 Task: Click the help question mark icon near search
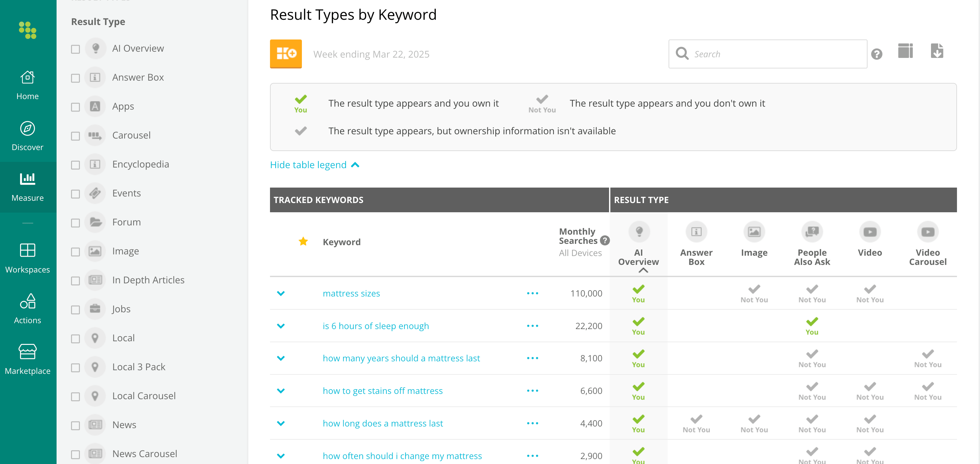click(x=876, y=54)
